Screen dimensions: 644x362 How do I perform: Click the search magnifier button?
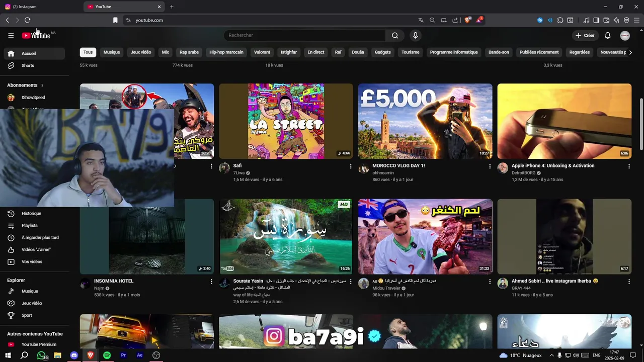point(395,35)
